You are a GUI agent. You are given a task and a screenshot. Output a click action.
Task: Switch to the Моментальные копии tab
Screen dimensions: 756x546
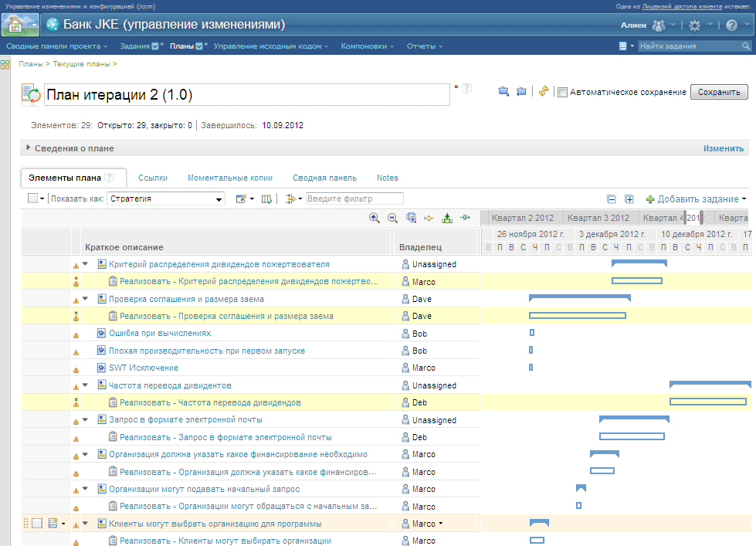229,178
